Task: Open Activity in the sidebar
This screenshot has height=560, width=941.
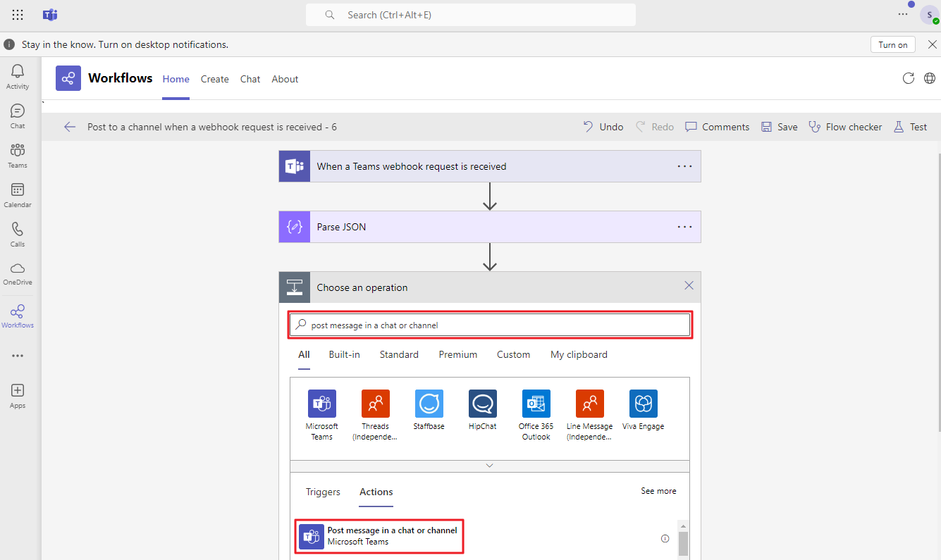Action: (18, 76)
